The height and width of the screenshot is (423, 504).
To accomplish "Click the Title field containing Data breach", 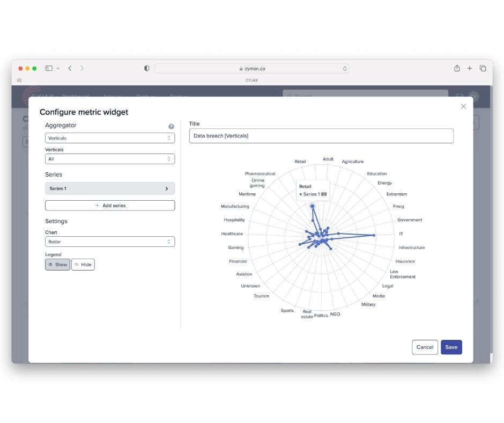I will [322, 136].
